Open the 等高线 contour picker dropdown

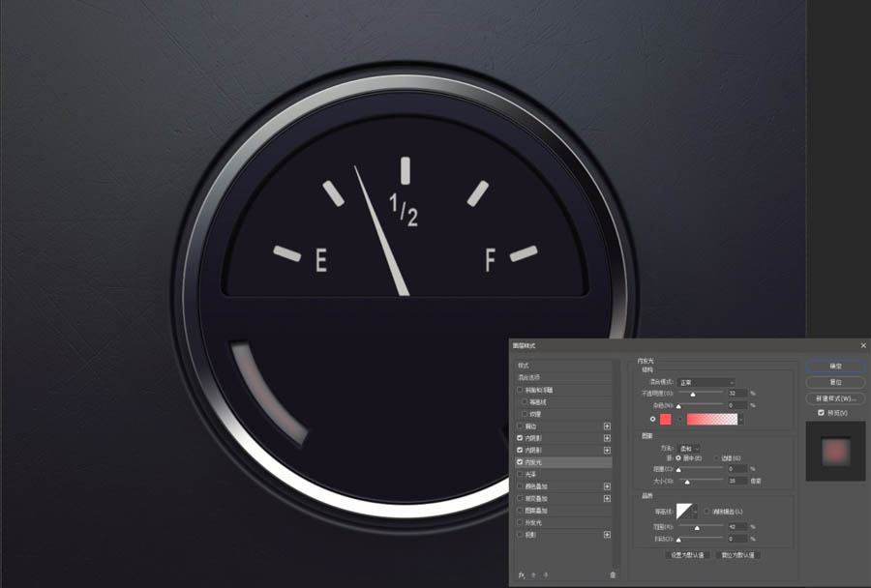pos(695,512)
